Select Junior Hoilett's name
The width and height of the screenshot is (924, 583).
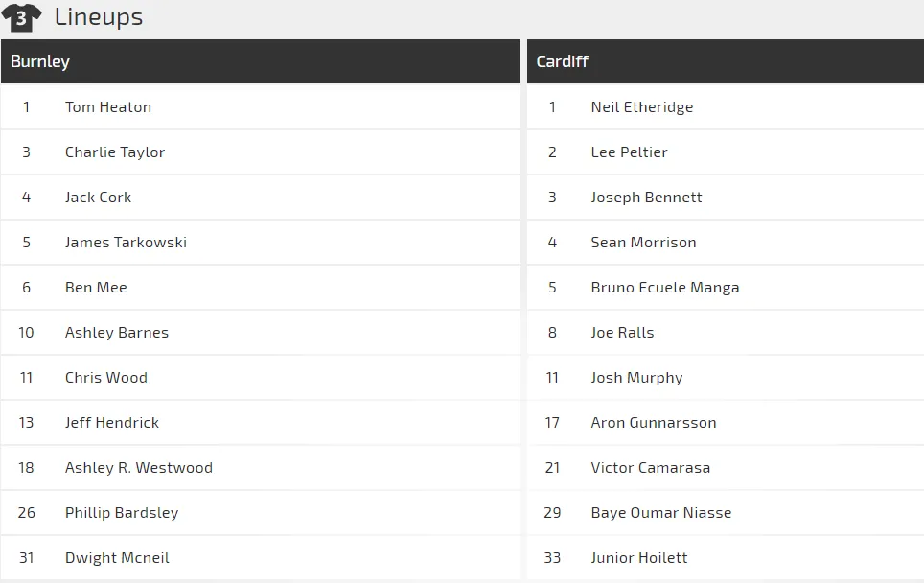point(639,558)
